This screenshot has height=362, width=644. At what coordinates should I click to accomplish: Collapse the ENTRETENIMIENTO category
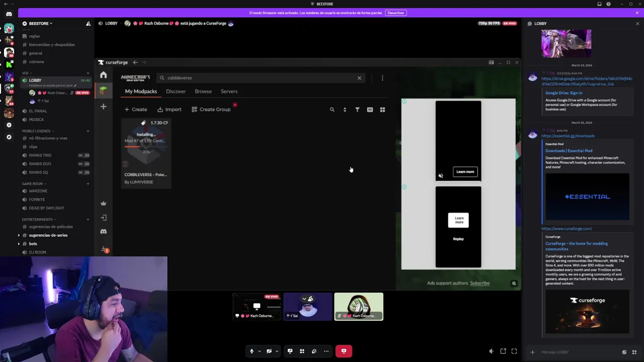39,220
